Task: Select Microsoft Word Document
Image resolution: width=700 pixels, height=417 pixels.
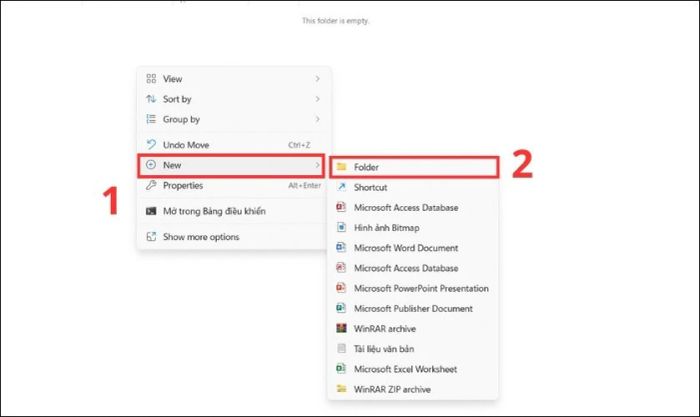Action: point(414,248)
